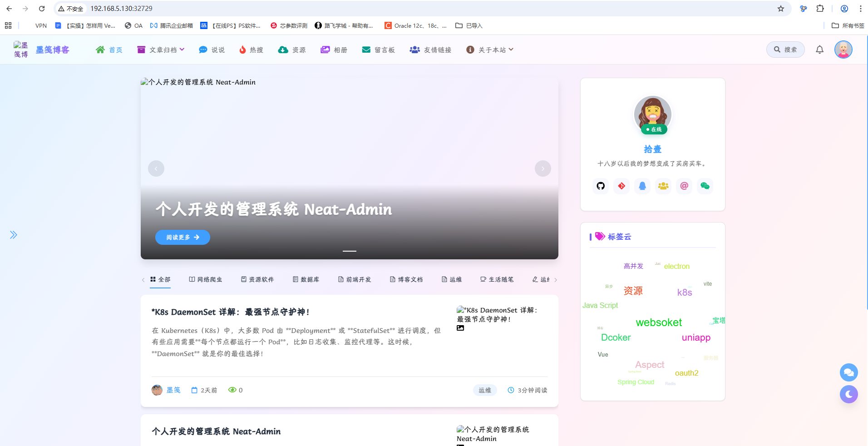Viewport: 868px width, 446px height.
Task: Click the carousel pagination indicator
Action: tap(349, 251)
